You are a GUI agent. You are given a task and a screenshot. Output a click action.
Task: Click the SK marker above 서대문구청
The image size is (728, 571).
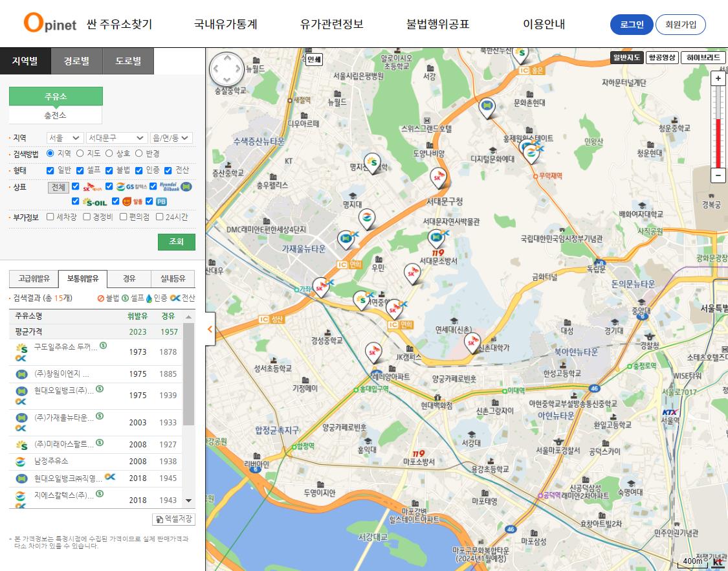(438, 179)
